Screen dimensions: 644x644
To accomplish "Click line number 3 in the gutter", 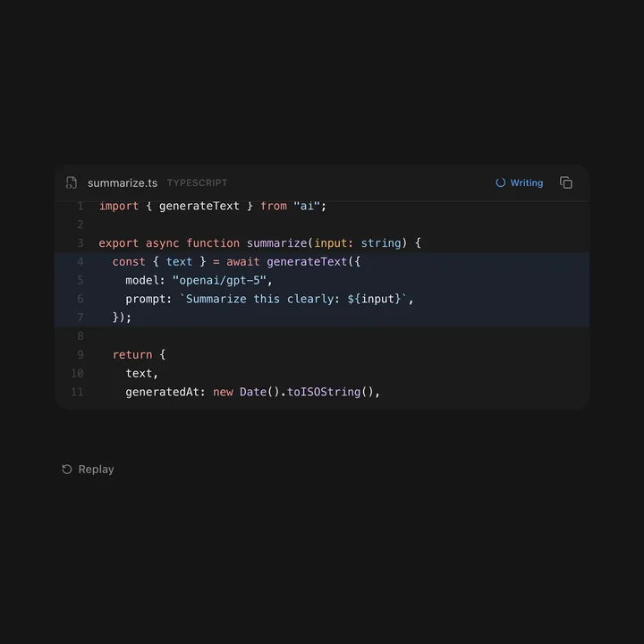I will coord(80,243).
